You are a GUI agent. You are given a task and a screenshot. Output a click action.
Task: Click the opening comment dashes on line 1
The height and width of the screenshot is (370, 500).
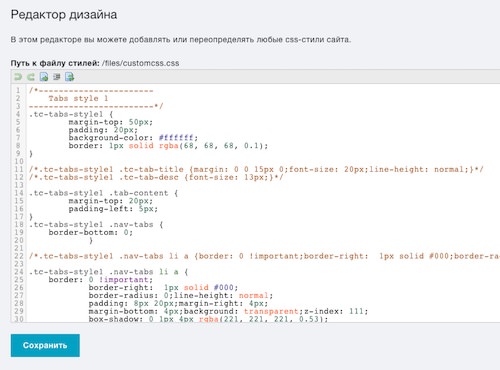pyautogui.click(x=91, y=90)
